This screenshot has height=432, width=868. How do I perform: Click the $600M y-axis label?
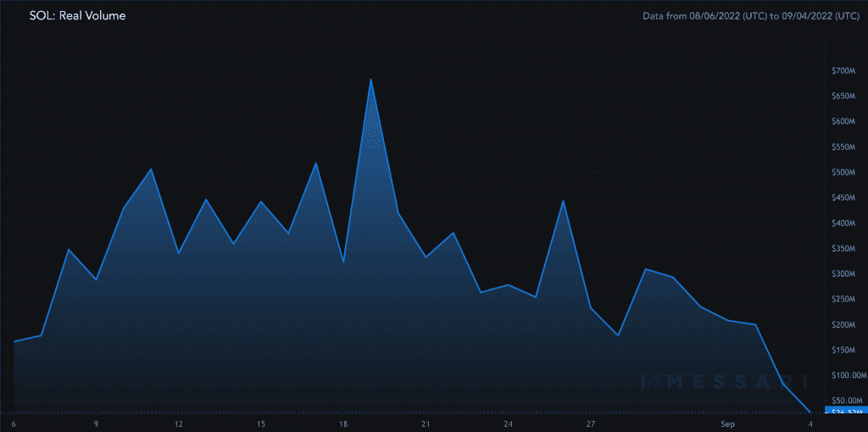[844, 121]
